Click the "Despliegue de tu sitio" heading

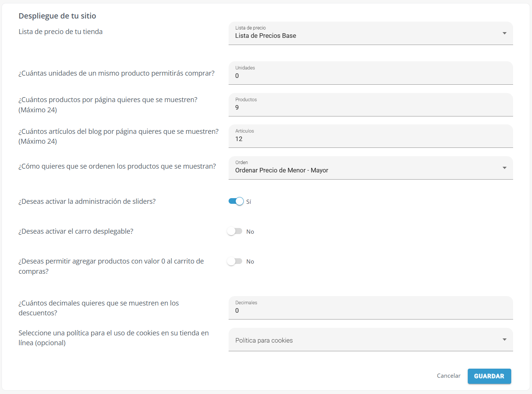click(x=57, y=16)
